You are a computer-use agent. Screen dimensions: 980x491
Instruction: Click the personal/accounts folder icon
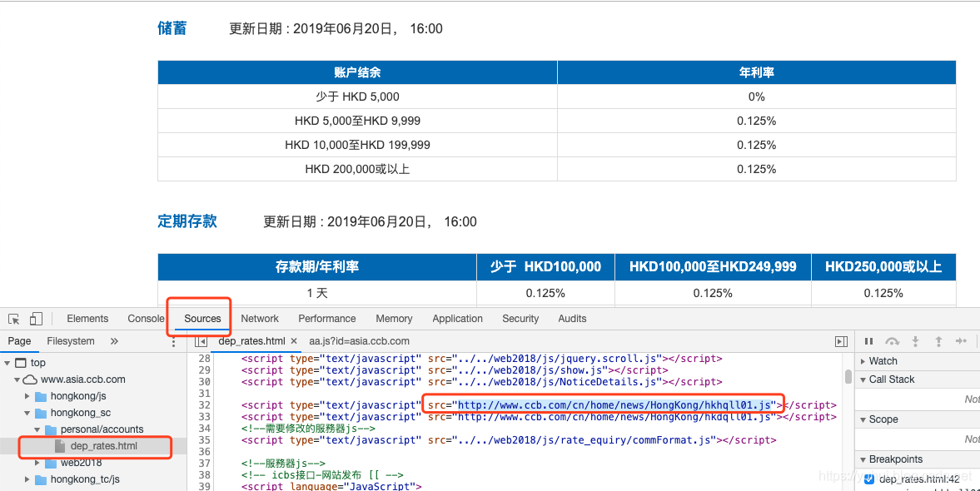51,429
